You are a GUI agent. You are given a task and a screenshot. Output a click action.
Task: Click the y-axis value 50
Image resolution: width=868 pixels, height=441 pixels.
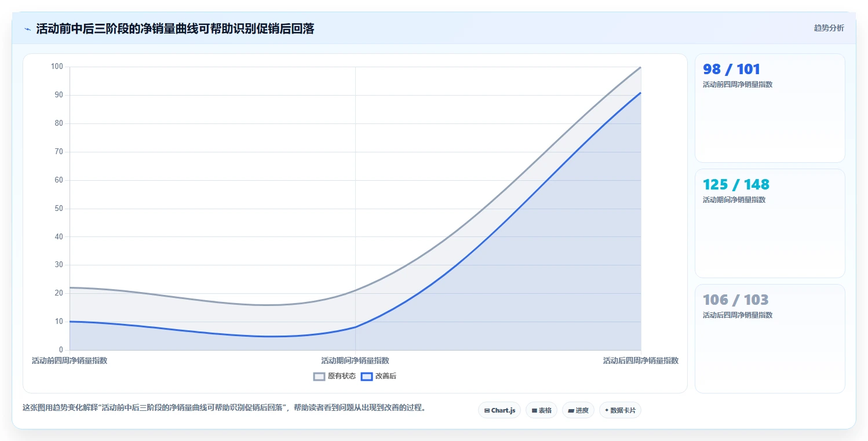pos(59,209)
